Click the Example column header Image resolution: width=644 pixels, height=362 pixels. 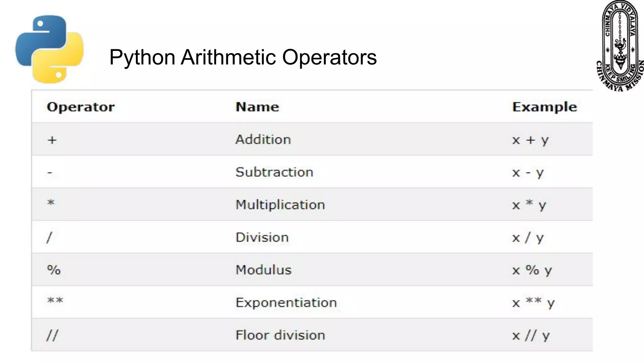tap(544, 107)
